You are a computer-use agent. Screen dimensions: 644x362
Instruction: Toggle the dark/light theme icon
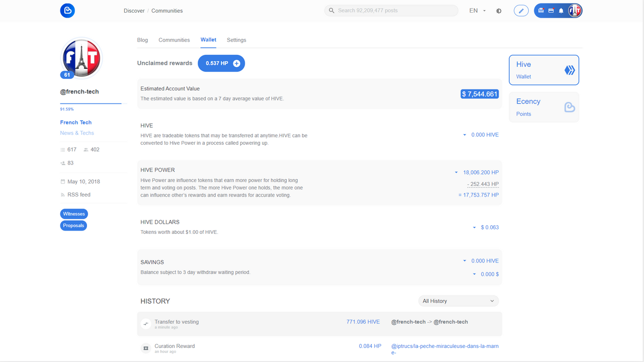click(x=499, y=11)
